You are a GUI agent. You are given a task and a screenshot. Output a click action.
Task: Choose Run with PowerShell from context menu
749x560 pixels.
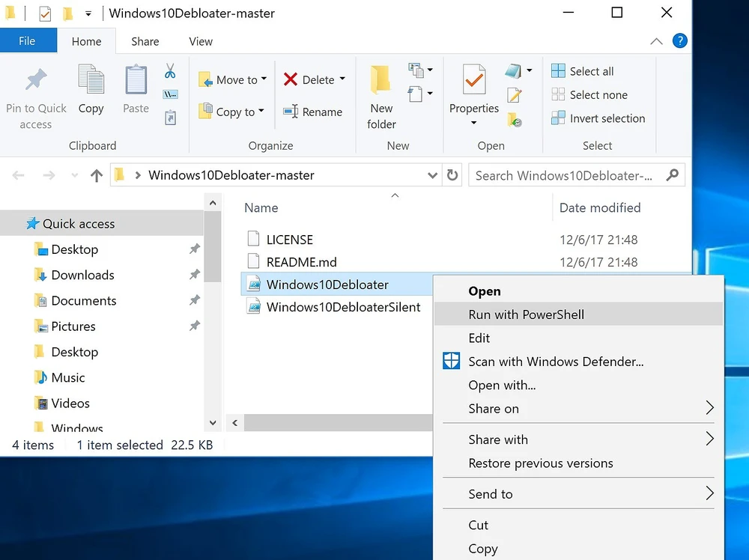pos(526,314)
